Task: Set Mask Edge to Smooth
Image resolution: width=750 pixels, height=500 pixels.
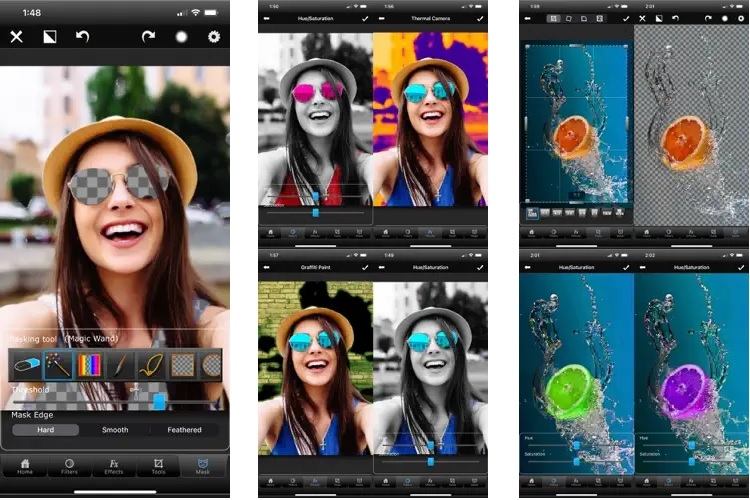Action: point(115,430)
